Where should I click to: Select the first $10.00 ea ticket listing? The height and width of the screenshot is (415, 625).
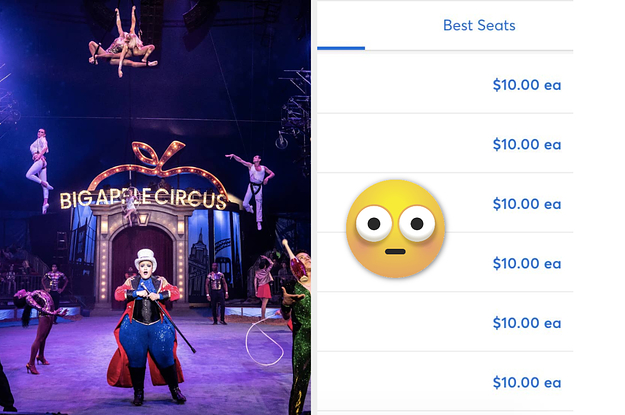coord(445,84)
